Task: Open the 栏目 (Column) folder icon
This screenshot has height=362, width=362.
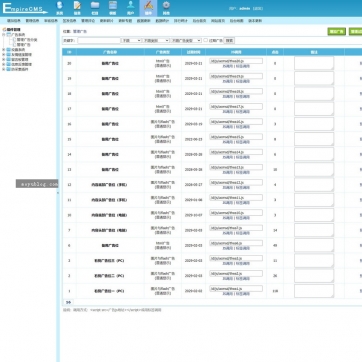Action: tap(95, 8)
